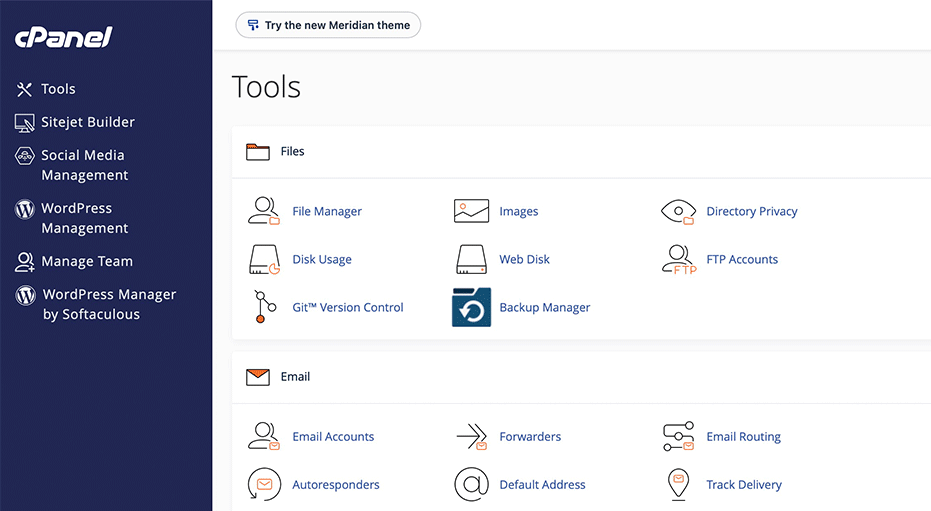Click the Email section header label
Viewport: 931px width, 511px height.
pyautogui.click(x=295, y=377)
